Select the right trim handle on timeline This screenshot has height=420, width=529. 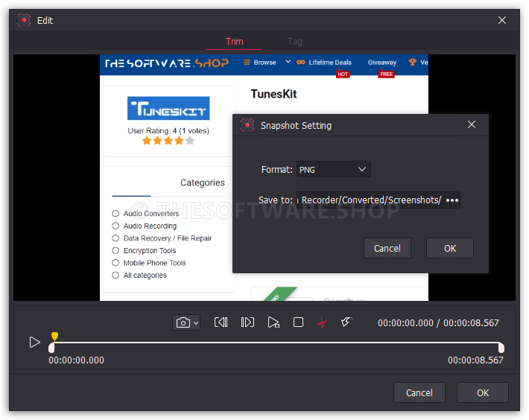click(x=501, y=347)
